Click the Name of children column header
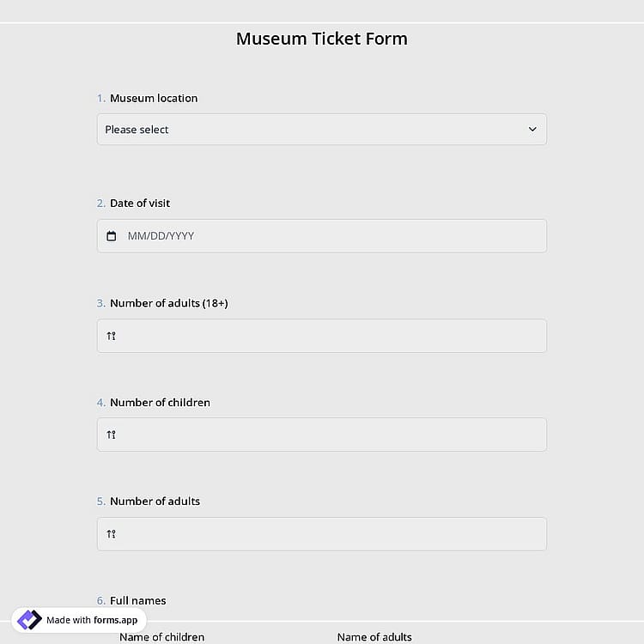Image resolution: width=644 pixels, height=644 pixels. pyautogui.click(x=161, y=637)
